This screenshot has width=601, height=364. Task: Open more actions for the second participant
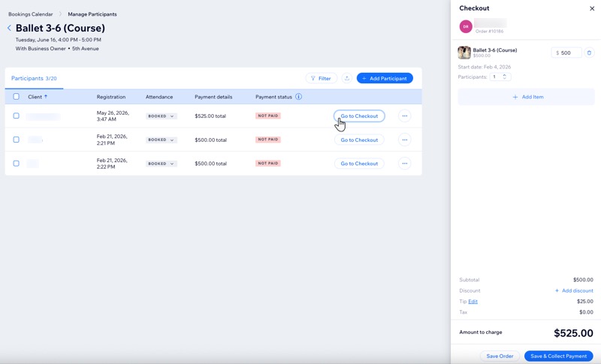point(405,140)
